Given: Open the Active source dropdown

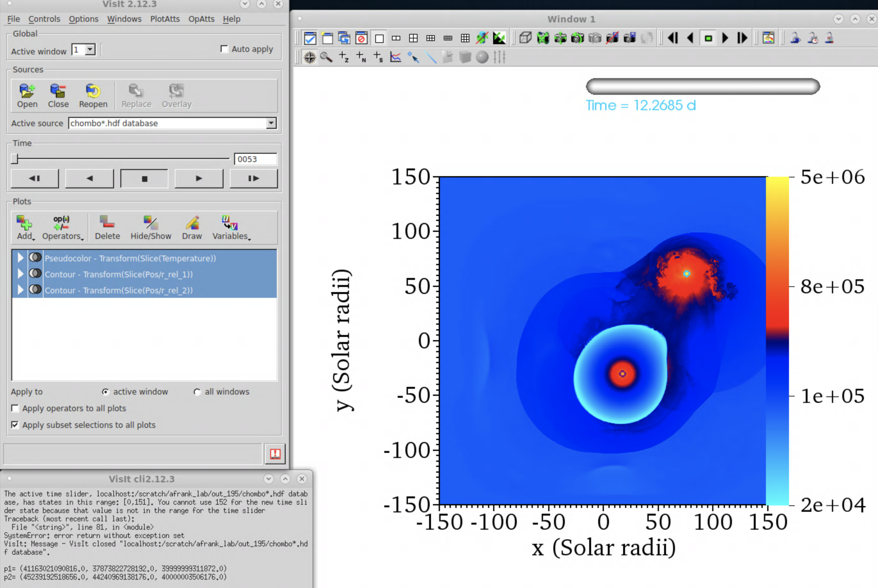Looking at the screenshot, I should (272, 123).
